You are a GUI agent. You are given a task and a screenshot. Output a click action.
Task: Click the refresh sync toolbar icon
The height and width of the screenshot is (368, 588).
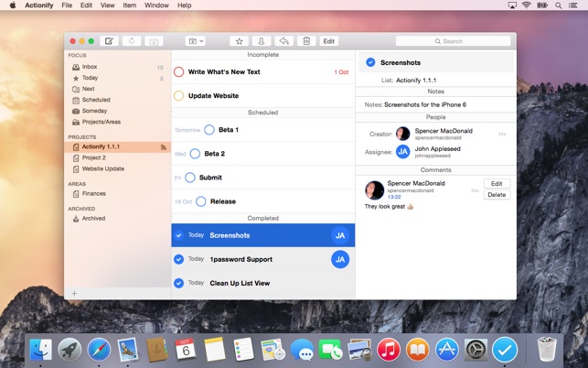click(132, 41)
